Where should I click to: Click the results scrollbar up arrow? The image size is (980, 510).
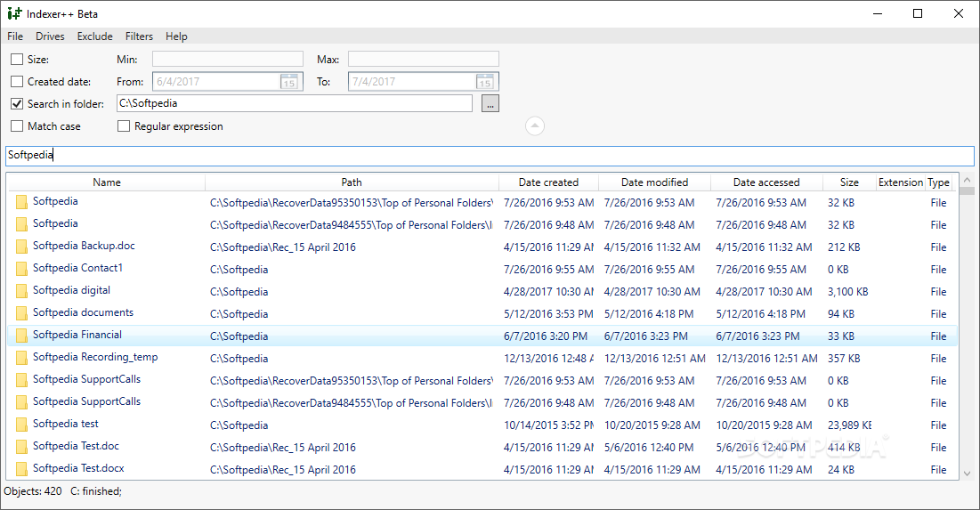968,180
